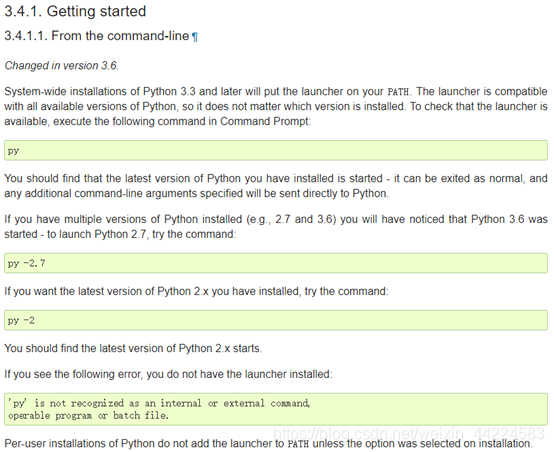Click the paragraph about multiple versions of Python installed
The height and width of the screenshot is (452, 554).
[x=276, y=227]
